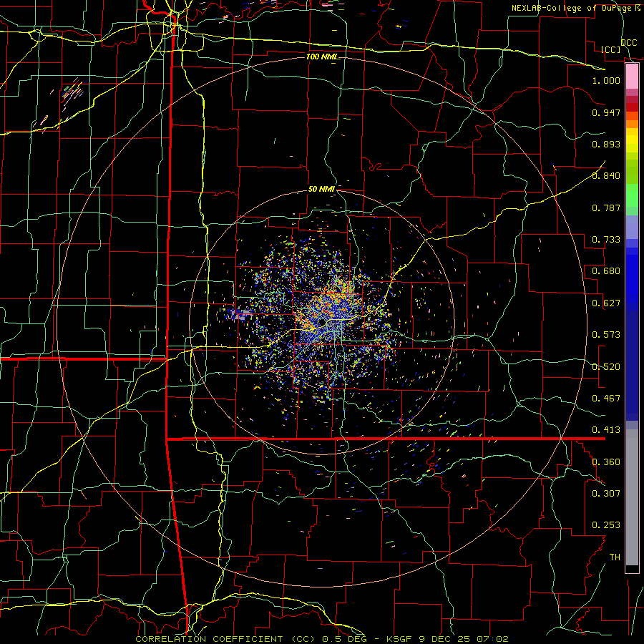Click the Correlation Coefficient KSGF caption text
This screenshot has height=644, width=644.
(x=321, y=639)
